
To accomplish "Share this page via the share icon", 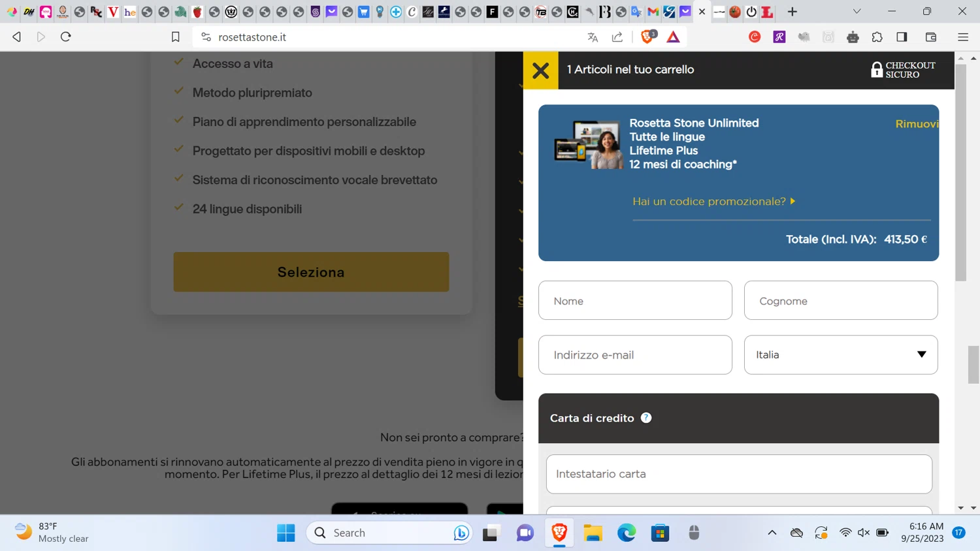I will click(x=617, y=37).
